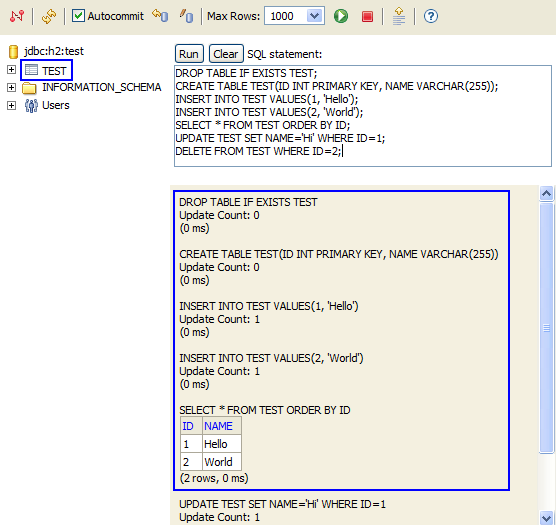Click inside the SQL statement text area

tap(363, 116)
